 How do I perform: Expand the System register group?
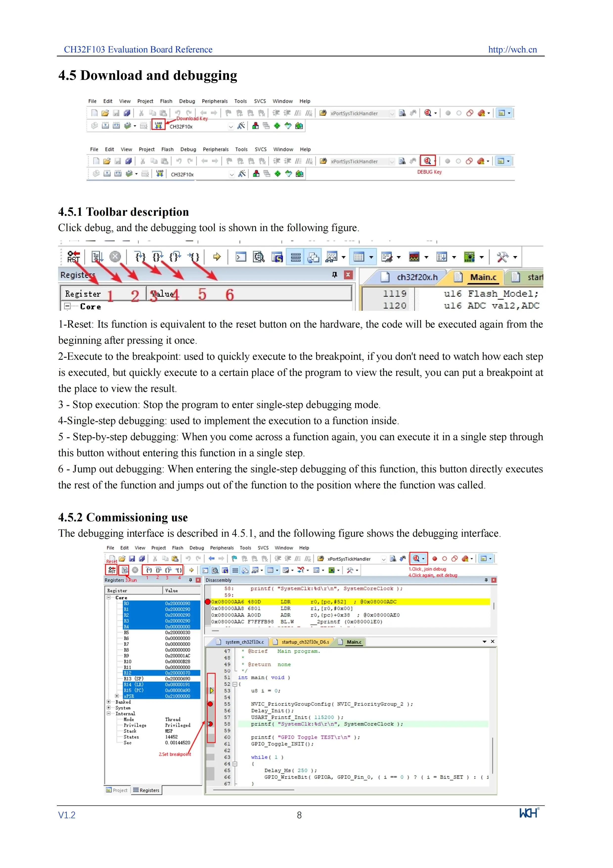109,708
